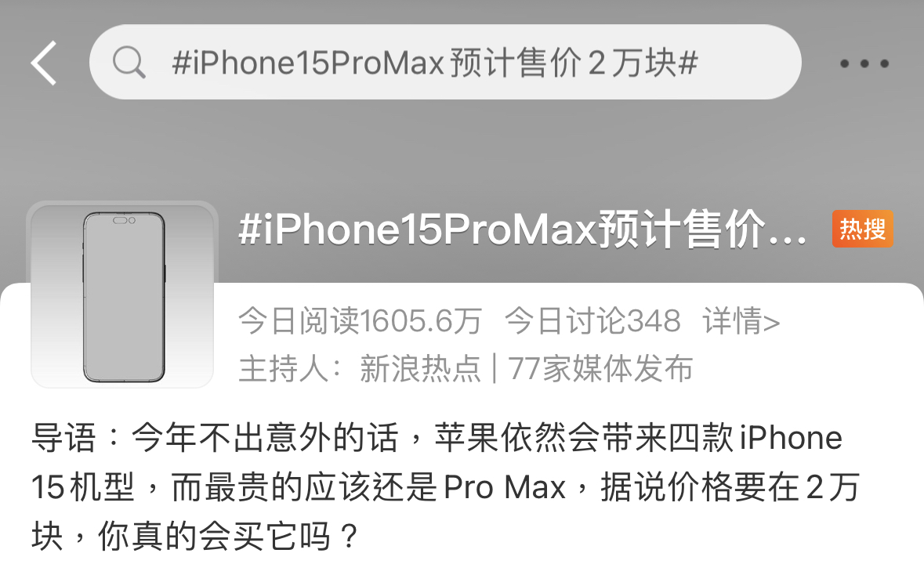Open 77家媒体发布 media list
The image size is (924, 582).
600,369
